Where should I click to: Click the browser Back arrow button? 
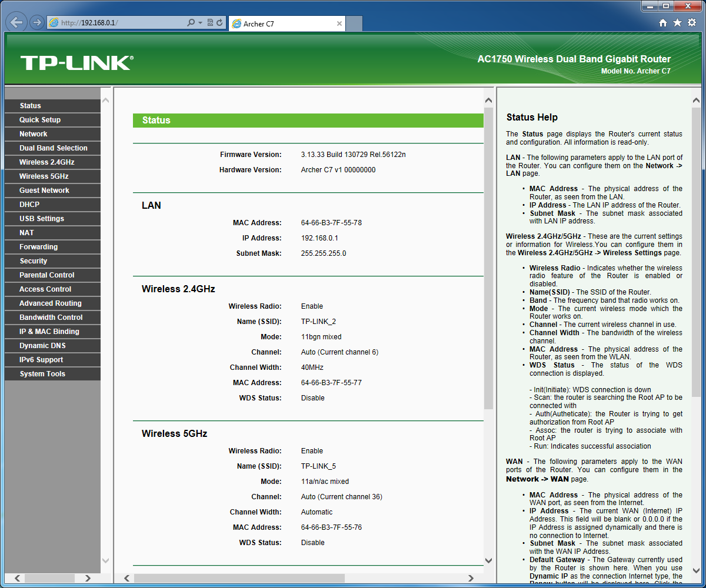17,23
